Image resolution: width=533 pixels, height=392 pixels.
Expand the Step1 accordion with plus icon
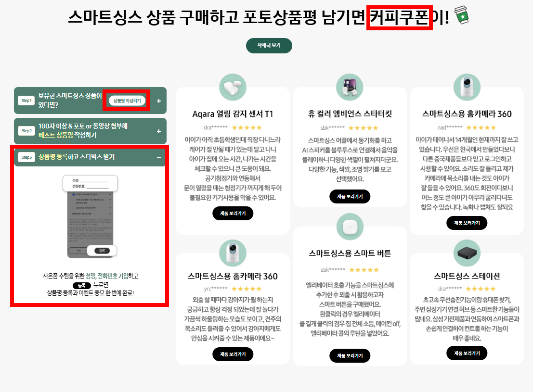click(159, 101)
